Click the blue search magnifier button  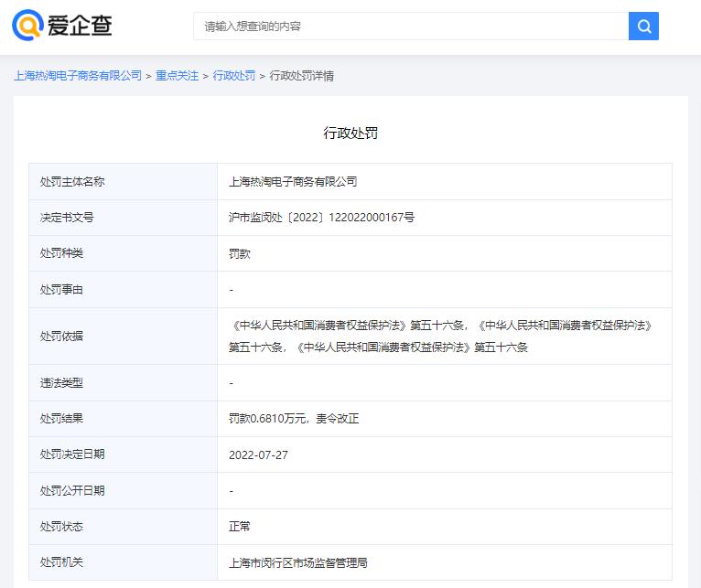[x=643, y=26]
